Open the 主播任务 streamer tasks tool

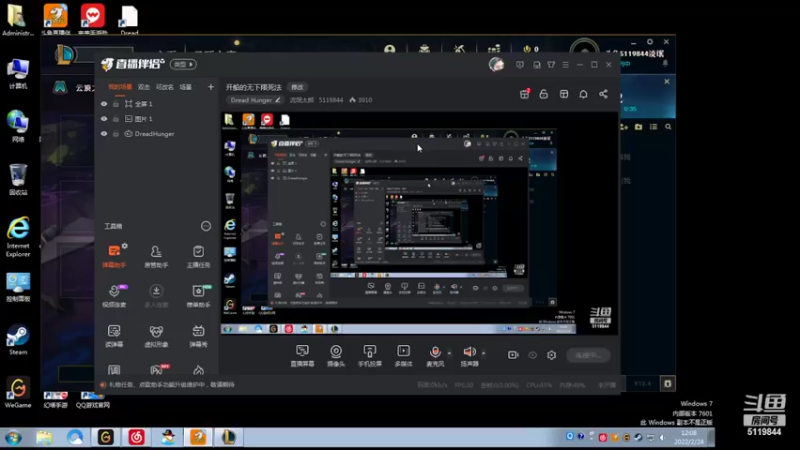pyautogui.click(x=198, y=256)
